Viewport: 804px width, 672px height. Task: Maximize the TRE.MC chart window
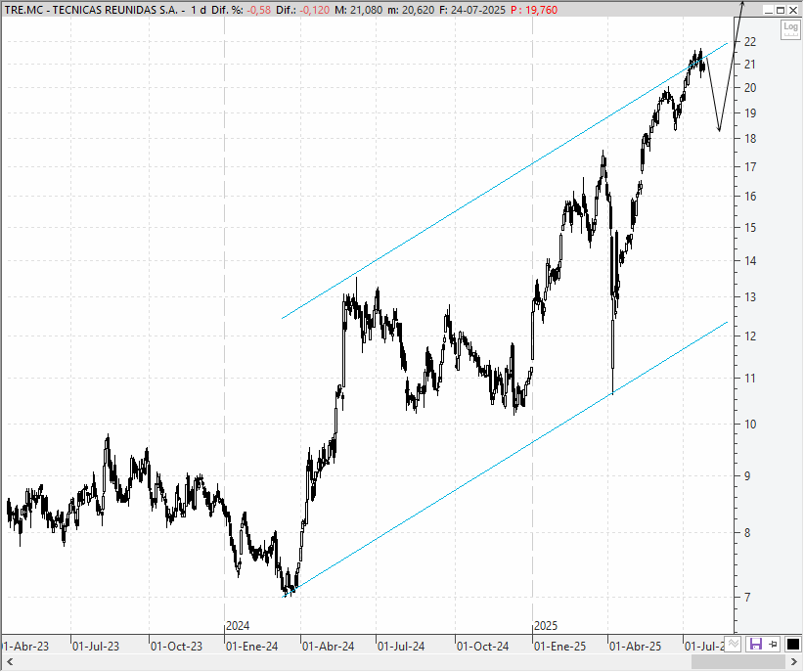pos(780,10)
